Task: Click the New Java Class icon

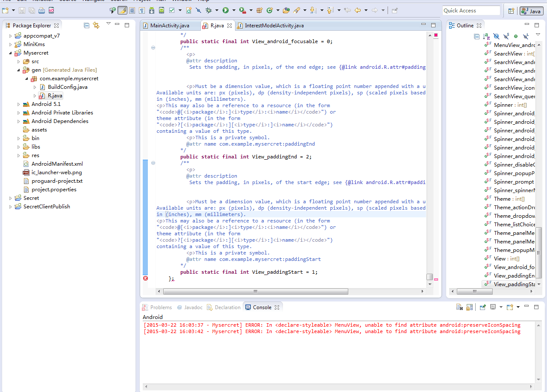Action: (x=270, y=10)
